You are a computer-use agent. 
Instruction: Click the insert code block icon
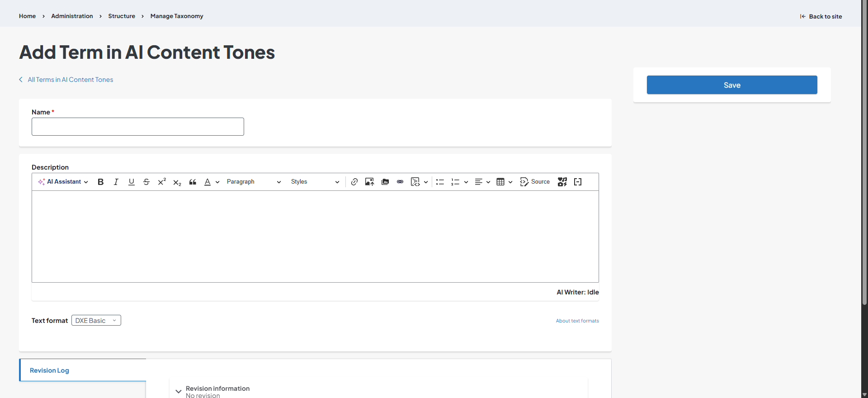tap(415, 182)
